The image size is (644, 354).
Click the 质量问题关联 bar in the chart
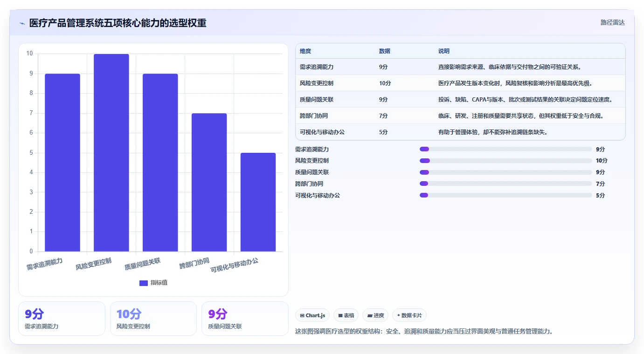coord(160,163)
